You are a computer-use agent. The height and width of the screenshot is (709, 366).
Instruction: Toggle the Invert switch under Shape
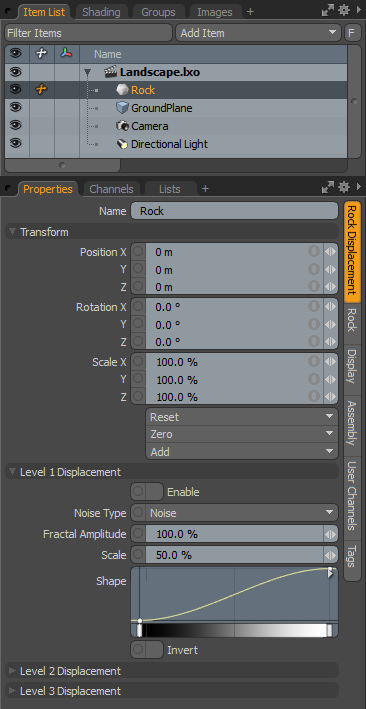[x=147, y=650]
